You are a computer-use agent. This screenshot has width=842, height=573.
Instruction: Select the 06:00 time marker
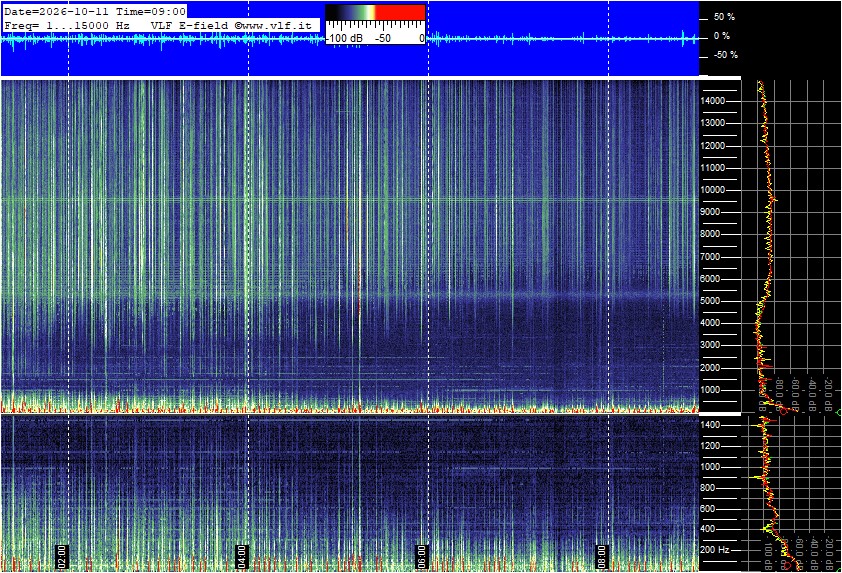point(422,557)
